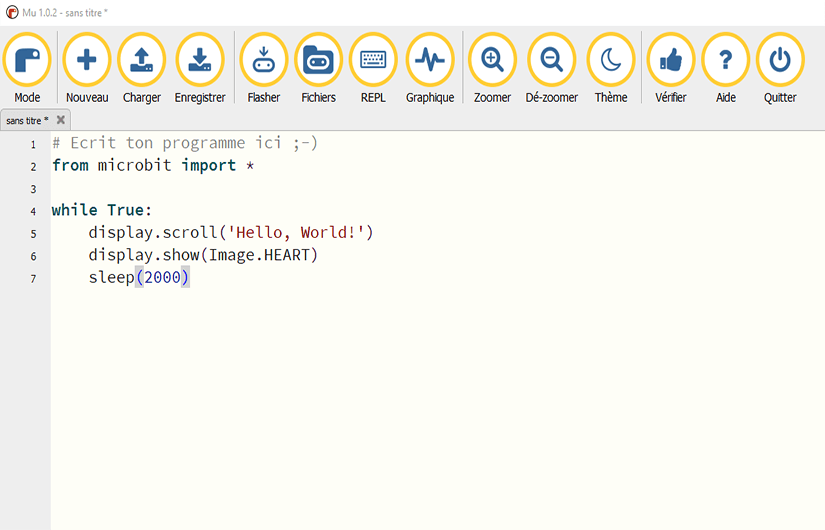The image size is (825, 530).
Task: Check code with Vérifier thumbs-up
Action: coord(671,60)
